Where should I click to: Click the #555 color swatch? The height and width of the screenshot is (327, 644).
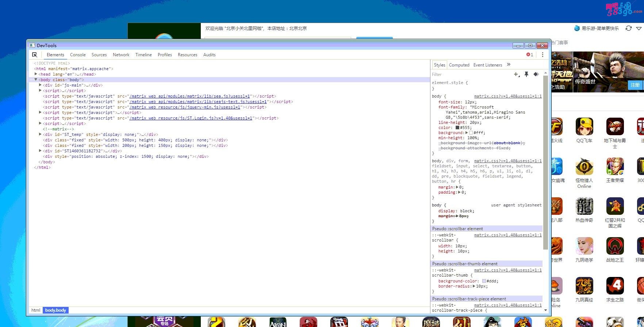pyautogui.click(x=457, y=128)
